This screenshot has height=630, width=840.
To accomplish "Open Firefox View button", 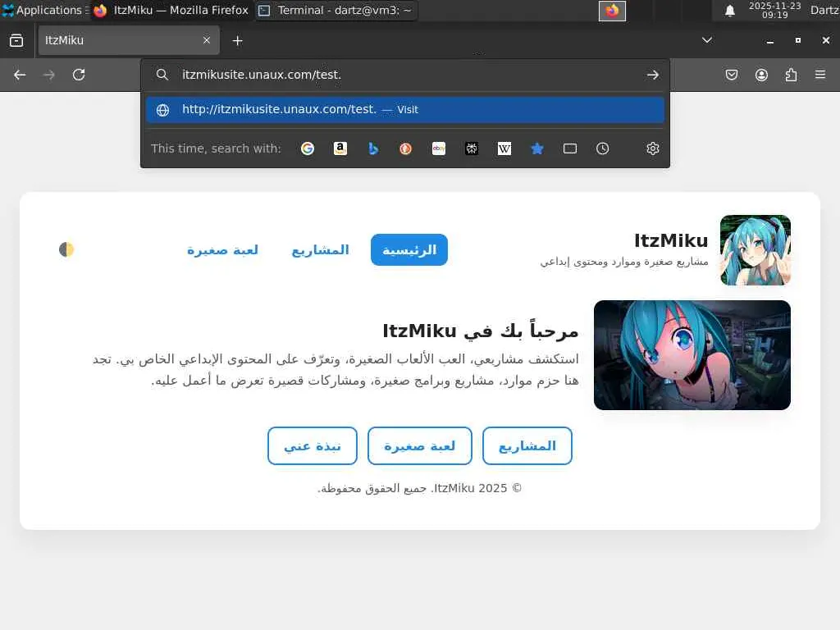I will (x=16, y=40).
